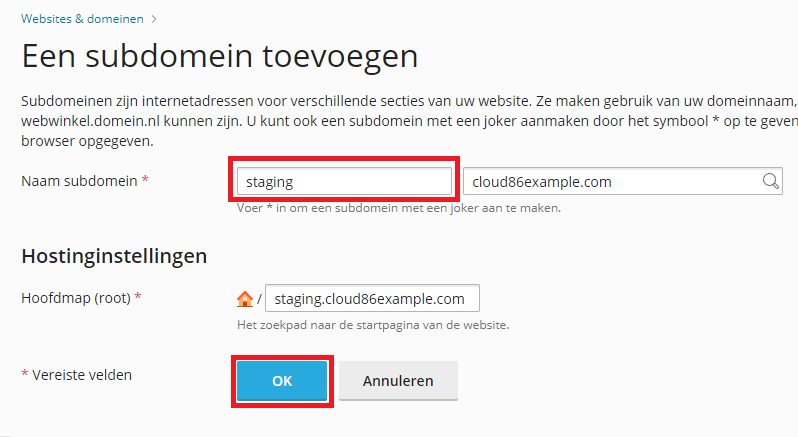Focus the staging.cloud86example.com root folder field
Image resolution: width=798 pixels, height=437 pixels.
point(372,298)
